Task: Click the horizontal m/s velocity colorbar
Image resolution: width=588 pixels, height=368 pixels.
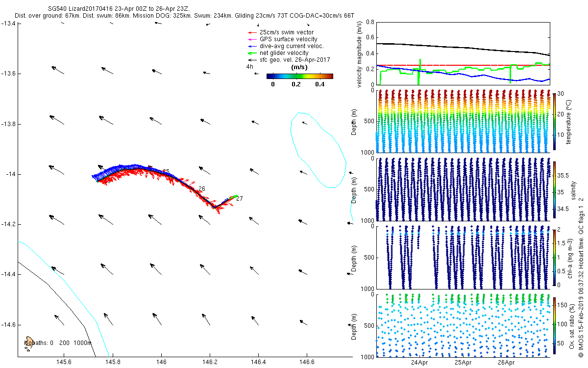Action: click(x=299, y=76)
